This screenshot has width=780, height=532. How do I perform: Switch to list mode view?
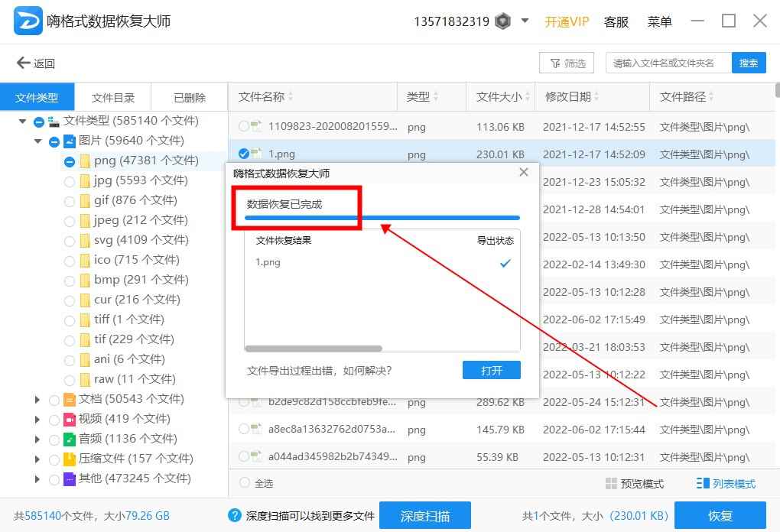pos(726,484)
